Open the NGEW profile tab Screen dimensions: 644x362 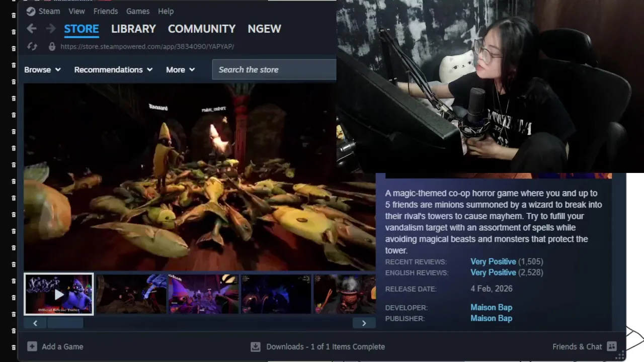(264, 29)
